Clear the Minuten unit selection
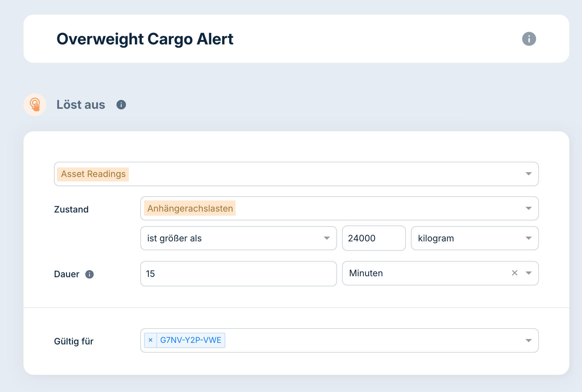 pos(514,273)
